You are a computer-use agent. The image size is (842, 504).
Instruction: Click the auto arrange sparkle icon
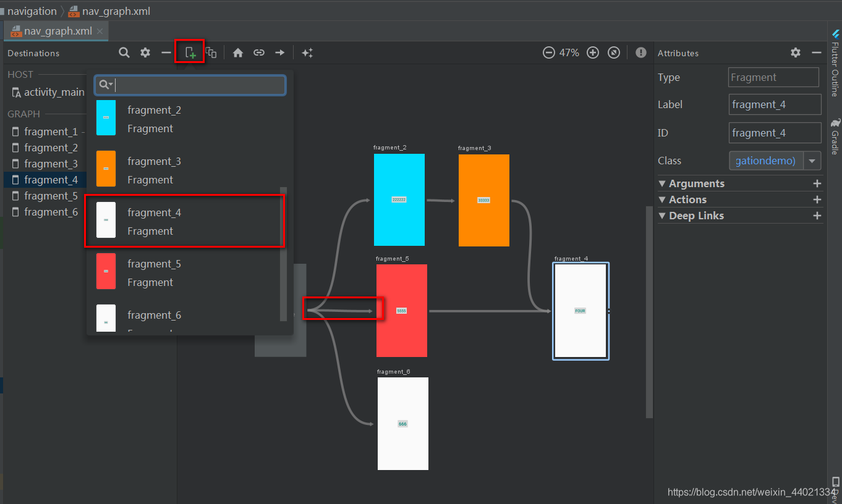pos(307,52)
